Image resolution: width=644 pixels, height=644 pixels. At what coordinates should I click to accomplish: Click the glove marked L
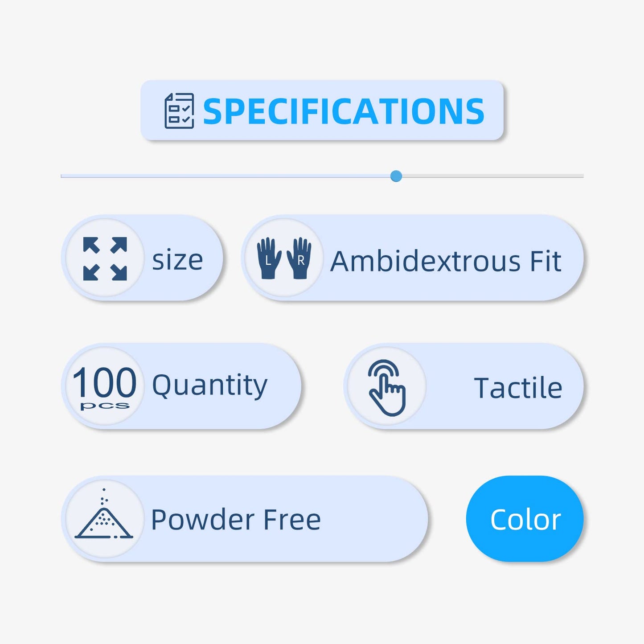pyautogui.click(x=269, y=258)
